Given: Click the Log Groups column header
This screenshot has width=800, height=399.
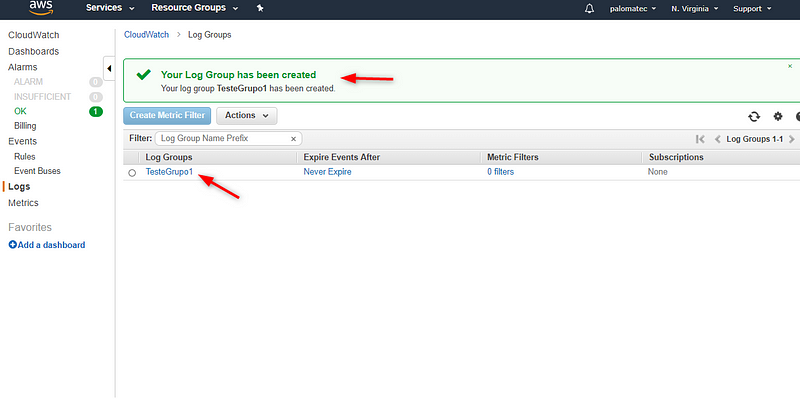Looking at the screenshot, I should pyautogui.click(x=169, y=157).
